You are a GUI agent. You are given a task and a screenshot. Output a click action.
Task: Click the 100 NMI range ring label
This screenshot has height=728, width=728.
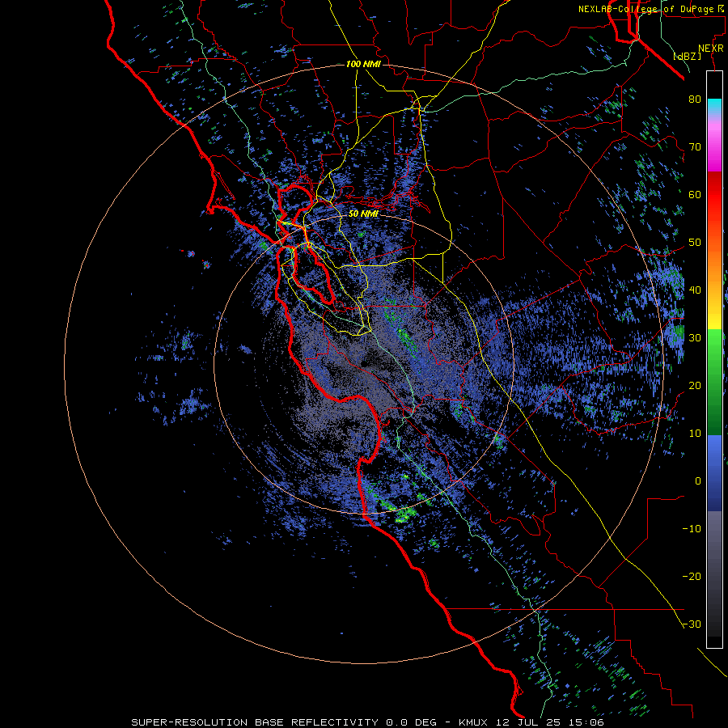point(363,64)
